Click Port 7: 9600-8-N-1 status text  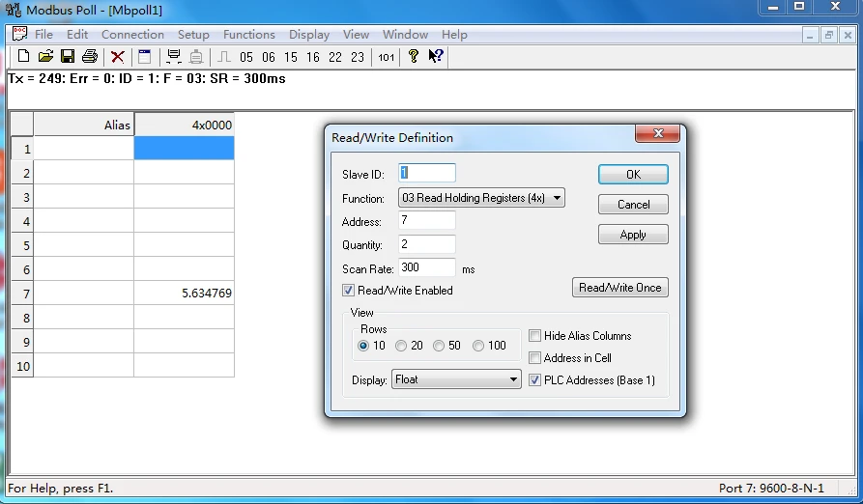point(771,488)
